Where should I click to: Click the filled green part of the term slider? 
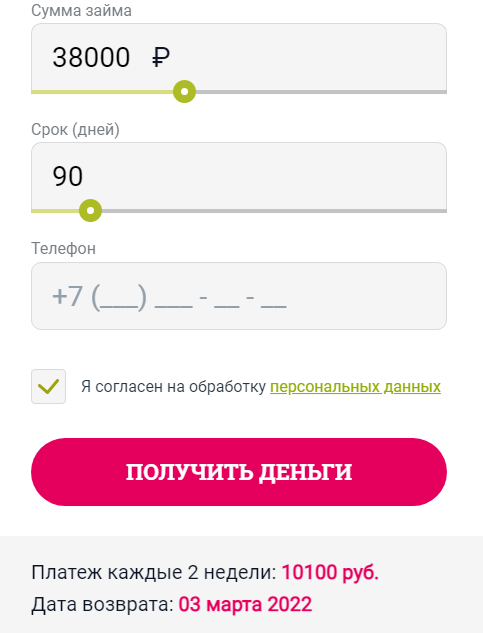[55, 211]
